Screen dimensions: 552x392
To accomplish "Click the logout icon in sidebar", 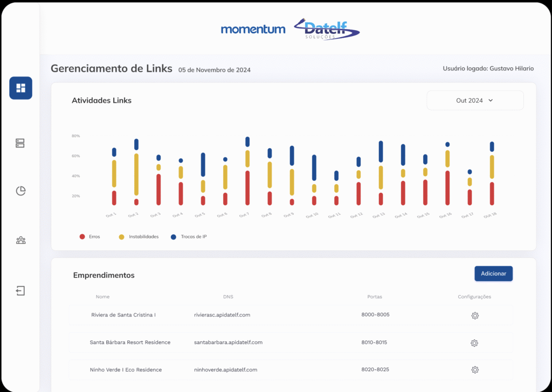I will (20, 291).
